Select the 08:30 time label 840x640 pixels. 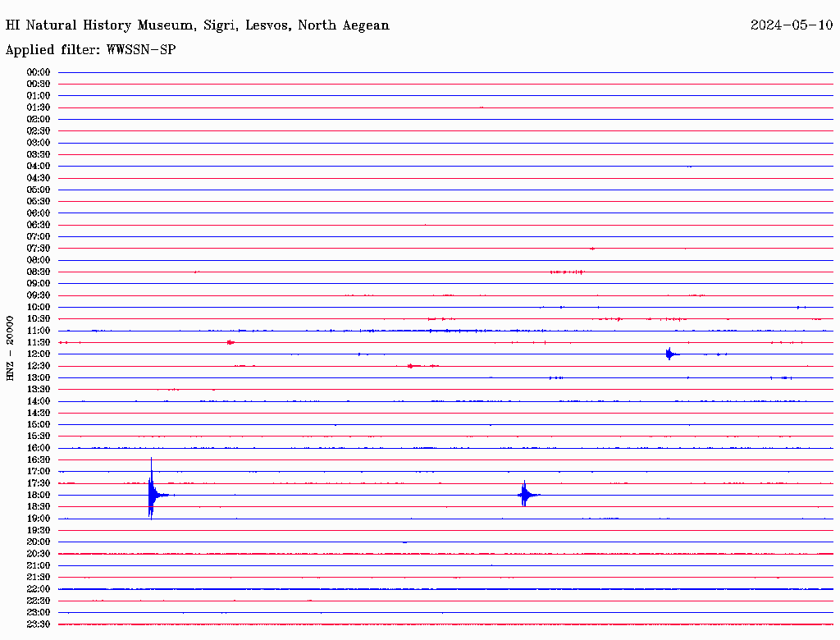[39, 272]
